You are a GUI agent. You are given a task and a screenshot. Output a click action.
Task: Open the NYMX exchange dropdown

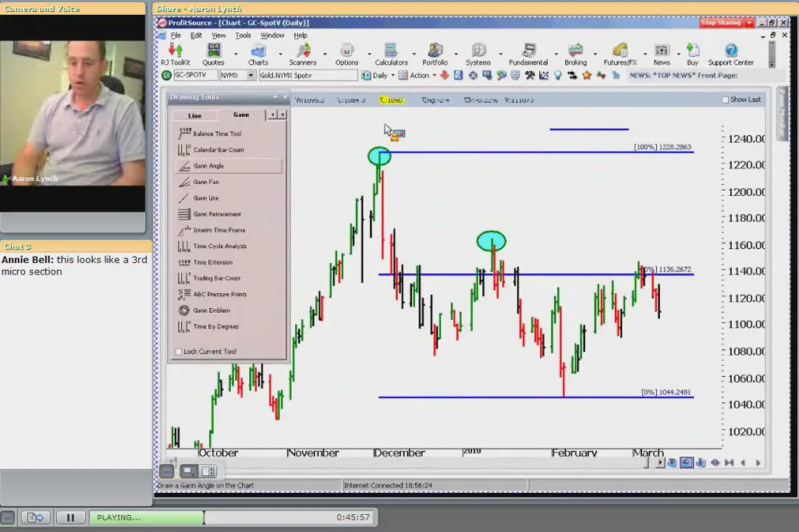point(250,76)
